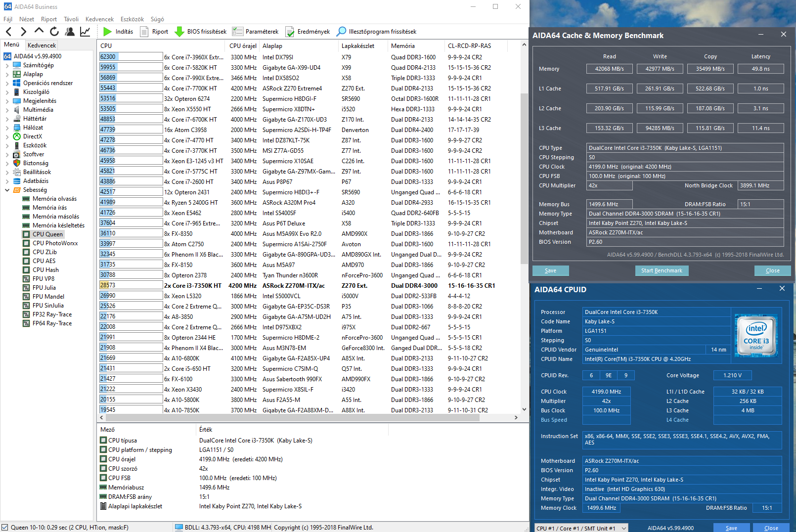Expand the Megjelenítés tree node
The width and height of the screenshot is (796, 532).
[7, 101]
